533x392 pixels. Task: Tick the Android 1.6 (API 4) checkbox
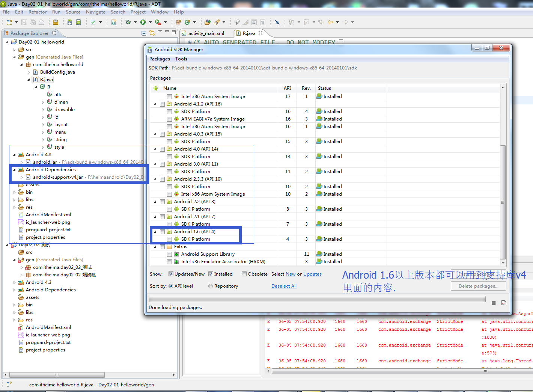point(162,232)
